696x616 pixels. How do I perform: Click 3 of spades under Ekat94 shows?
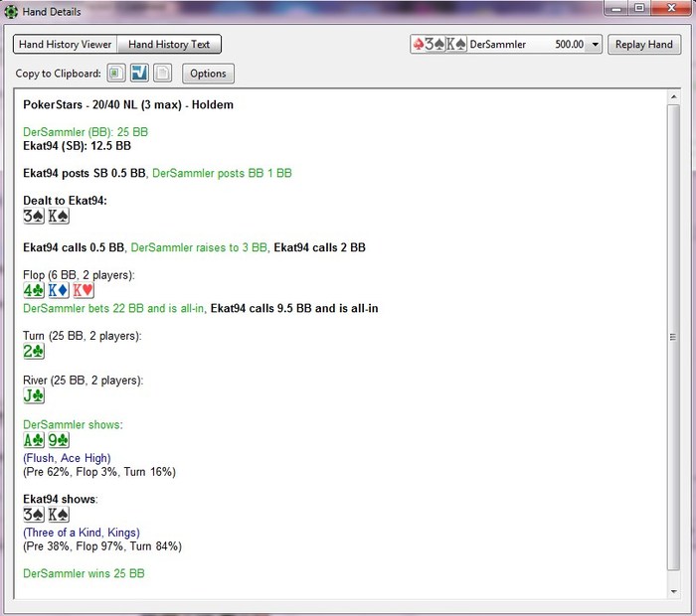point(34,515)
